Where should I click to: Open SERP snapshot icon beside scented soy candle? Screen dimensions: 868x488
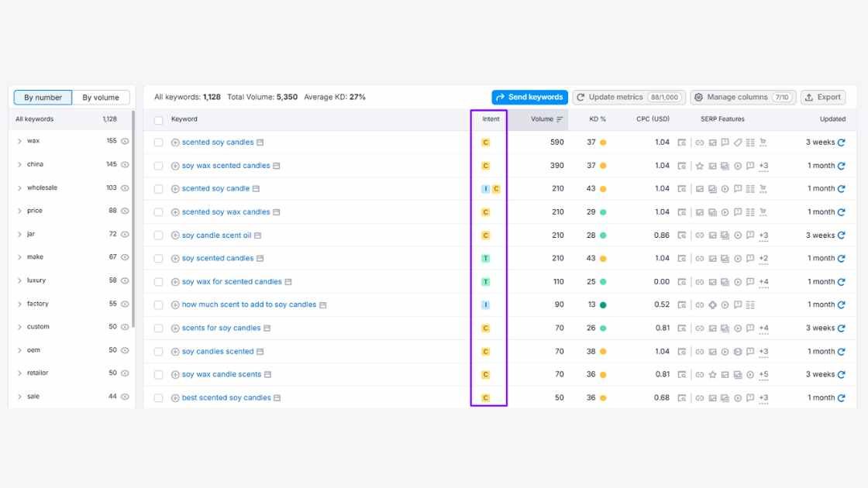[256, 189]
